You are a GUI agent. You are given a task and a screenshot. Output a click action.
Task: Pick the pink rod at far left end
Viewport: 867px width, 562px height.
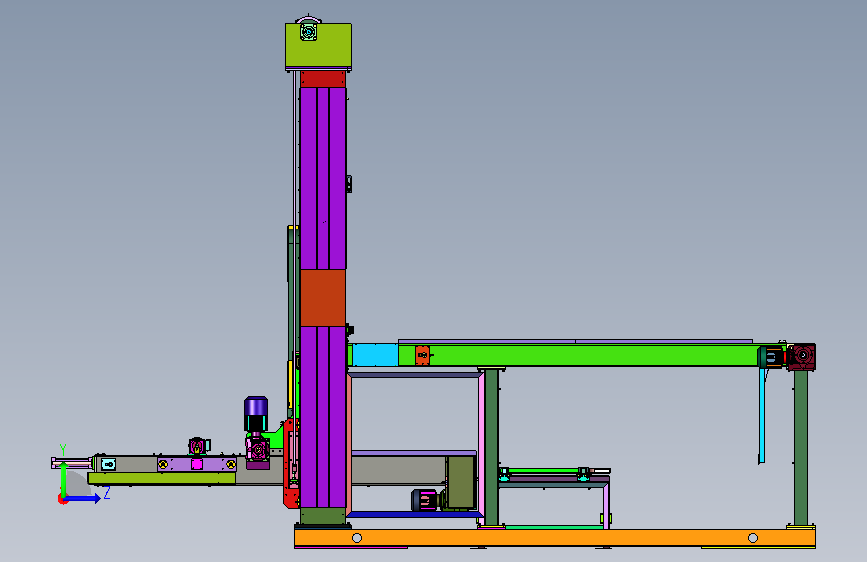coord(72,463)
